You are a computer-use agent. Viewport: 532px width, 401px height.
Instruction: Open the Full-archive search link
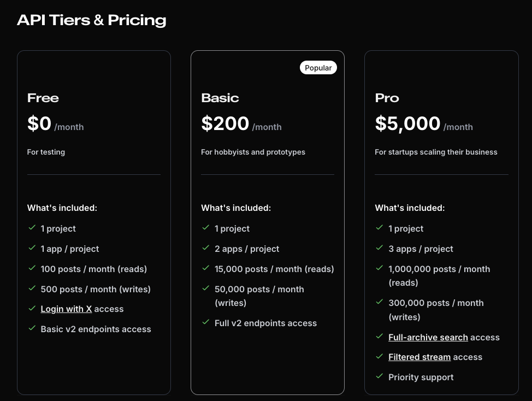tap(428, 338)
